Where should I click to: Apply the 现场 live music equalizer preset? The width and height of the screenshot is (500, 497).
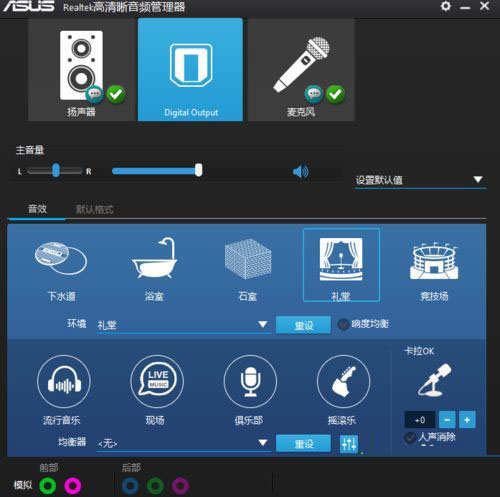[157, 382]
